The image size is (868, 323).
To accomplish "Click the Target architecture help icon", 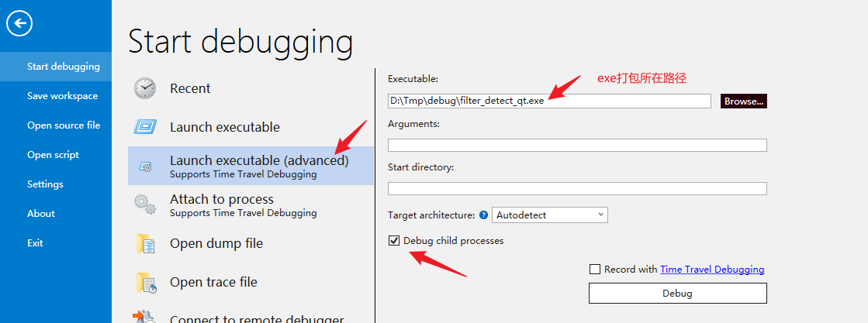I will point(483,215).
